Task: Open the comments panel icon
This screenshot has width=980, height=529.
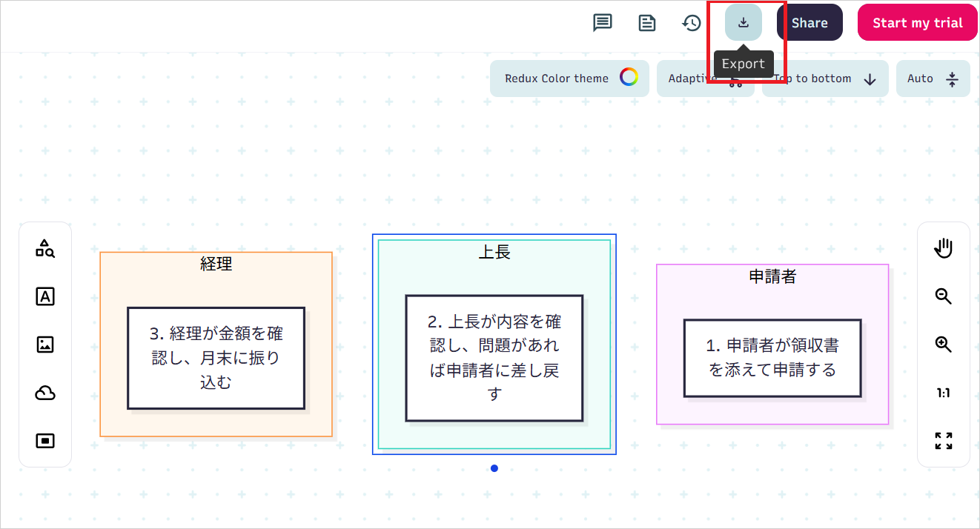Action: (603, 23)
